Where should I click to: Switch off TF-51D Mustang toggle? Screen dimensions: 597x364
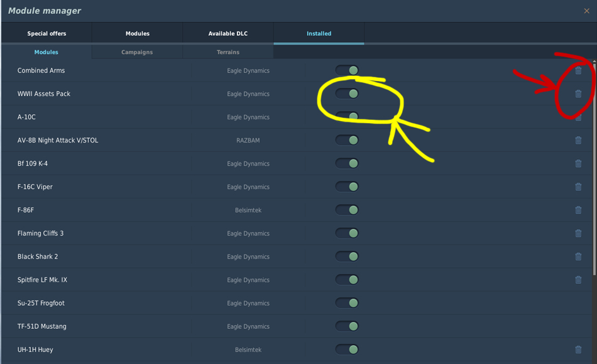pyautogui.click(x=347, y=326)
